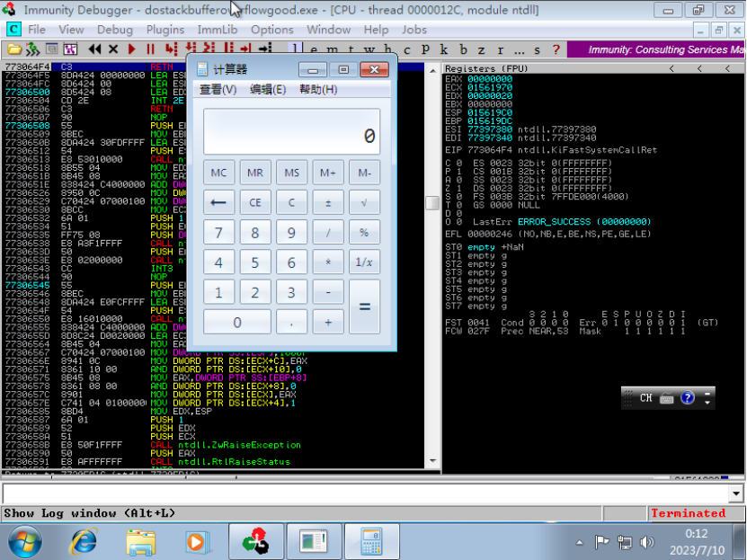Open the Python shell snake icon
The image size is (747, 560).
(x=32, y=49)
